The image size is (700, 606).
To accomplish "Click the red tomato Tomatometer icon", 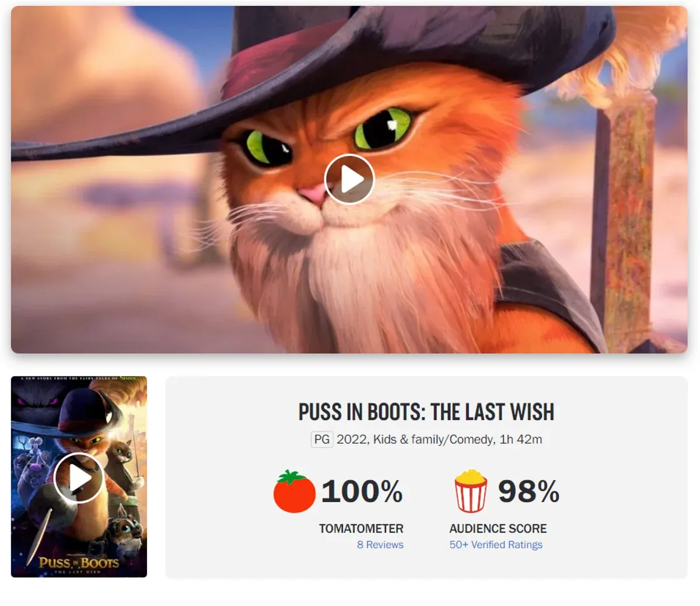I will [x=295, y=492].
